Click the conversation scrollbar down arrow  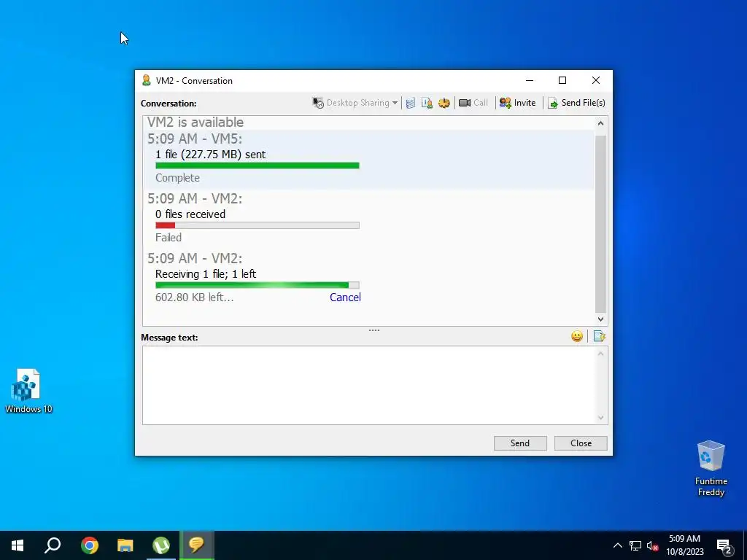point(601,319)
